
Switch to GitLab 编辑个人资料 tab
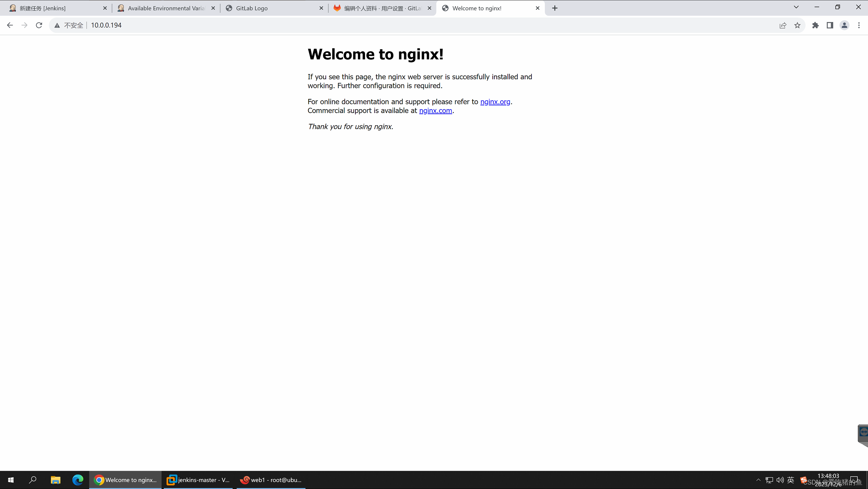point(382,8)
